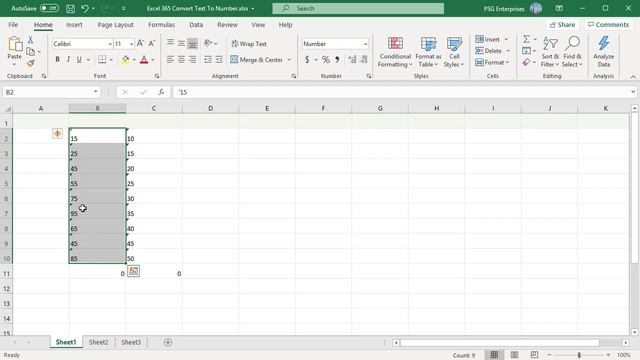The image size is (640, 360).
Task: Align text right
Action: pyautogui.click(x=192, y=60)
